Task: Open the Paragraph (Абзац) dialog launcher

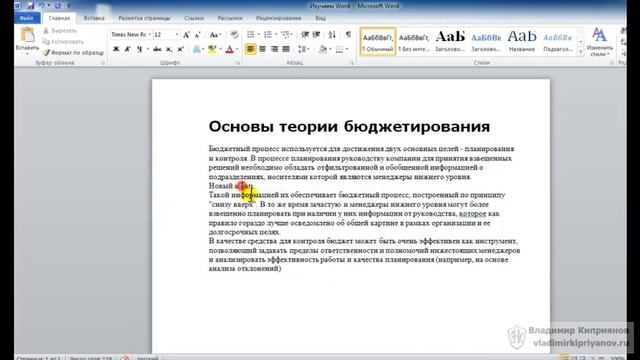Action: (351, 63)
